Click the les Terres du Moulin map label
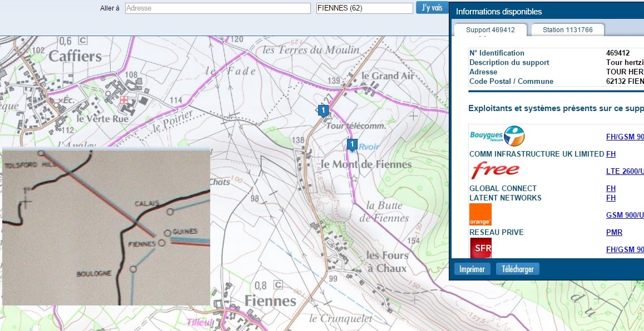The image size is (644, 331). [310, 50]
